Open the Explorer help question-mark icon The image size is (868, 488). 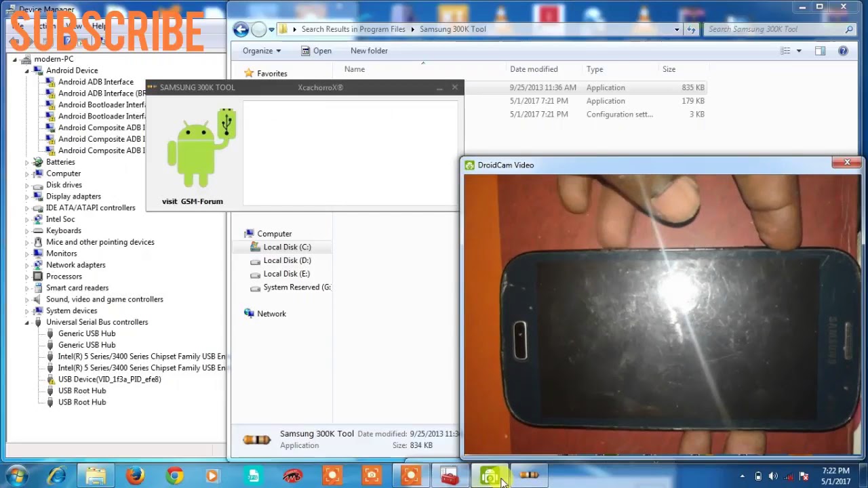point(843,51)
